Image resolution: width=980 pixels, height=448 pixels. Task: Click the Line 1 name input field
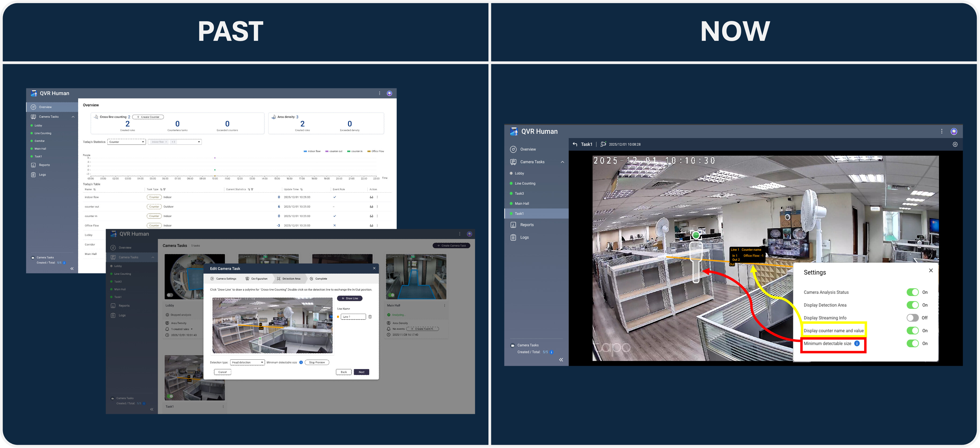click(353, 317)
